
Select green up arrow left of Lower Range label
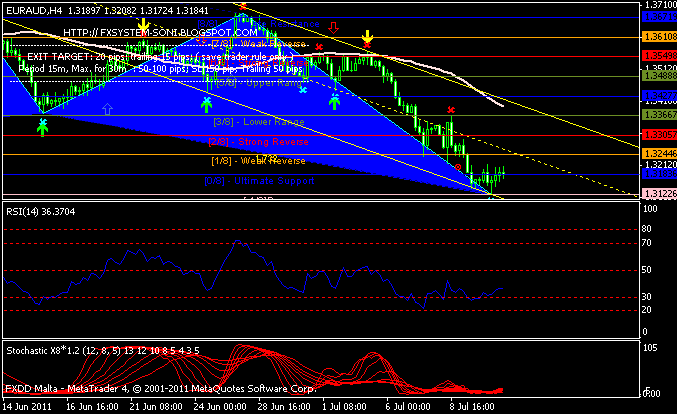coord(206,102)
